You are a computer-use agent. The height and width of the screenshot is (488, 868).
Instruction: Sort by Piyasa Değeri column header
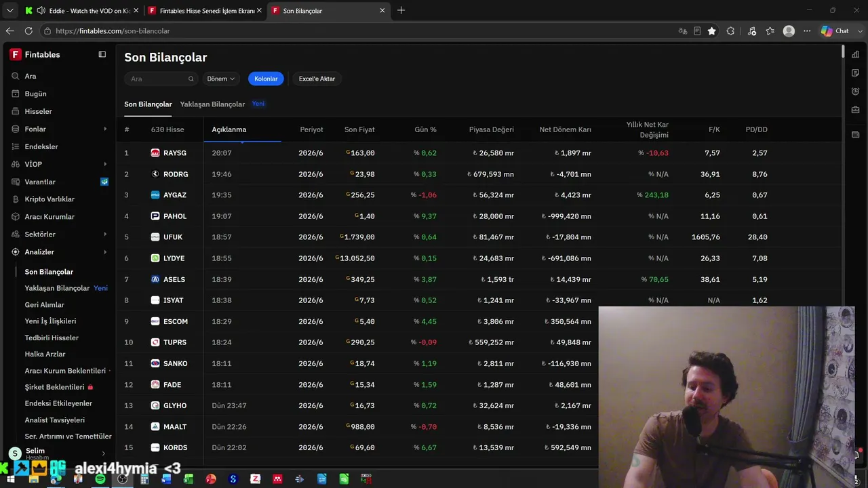point(491,129)
